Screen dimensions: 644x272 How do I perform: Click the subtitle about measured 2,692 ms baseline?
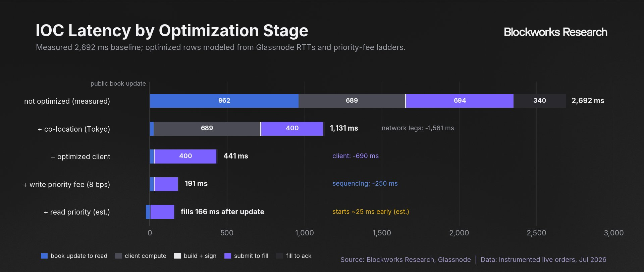221,47
